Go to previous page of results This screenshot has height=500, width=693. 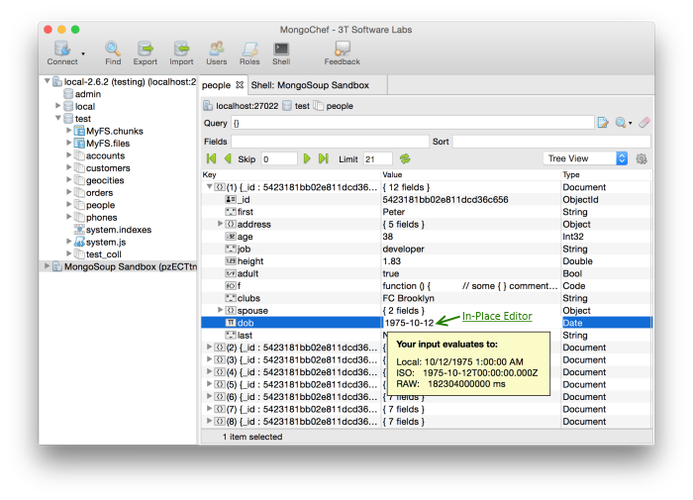[228, 158]
